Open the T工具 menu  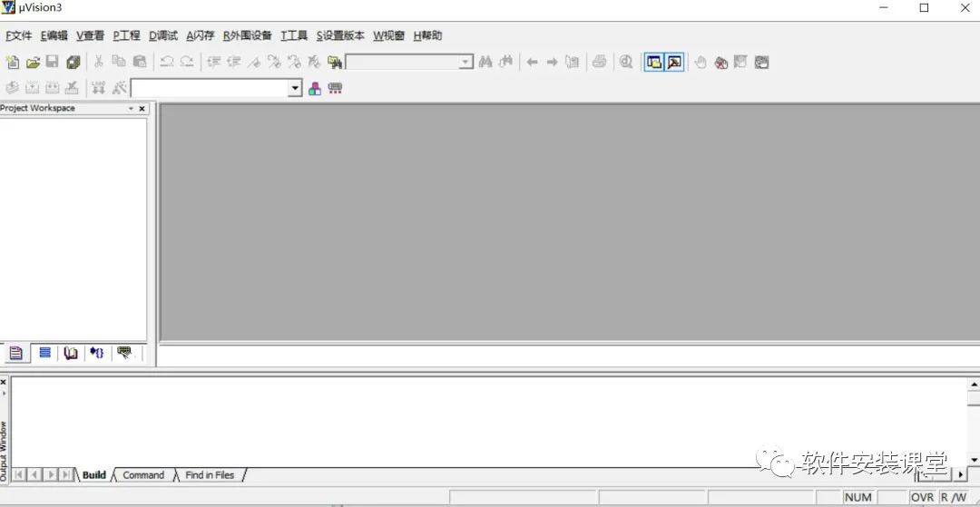(294, 35)
